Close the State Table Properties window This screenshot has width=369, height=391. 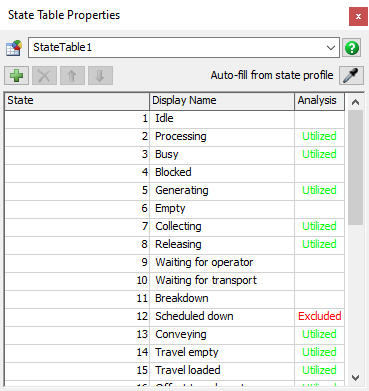click(358, 16)
